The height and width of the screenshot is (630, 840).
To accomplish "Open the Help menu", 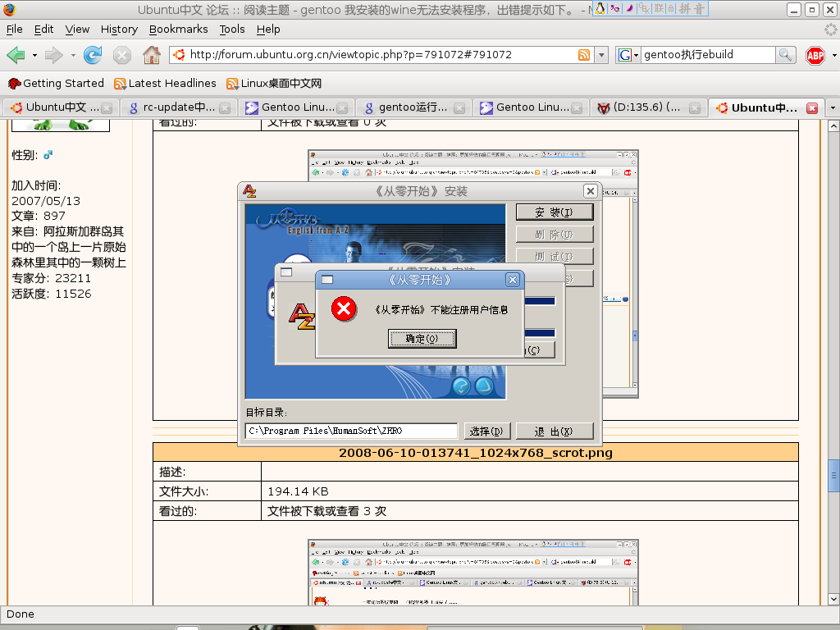I will click(268, 30).
